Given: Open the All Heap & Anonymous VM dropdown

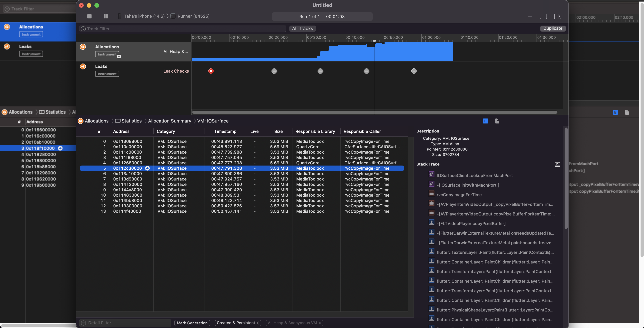Looking at the screenshot, I should (294, 323).
